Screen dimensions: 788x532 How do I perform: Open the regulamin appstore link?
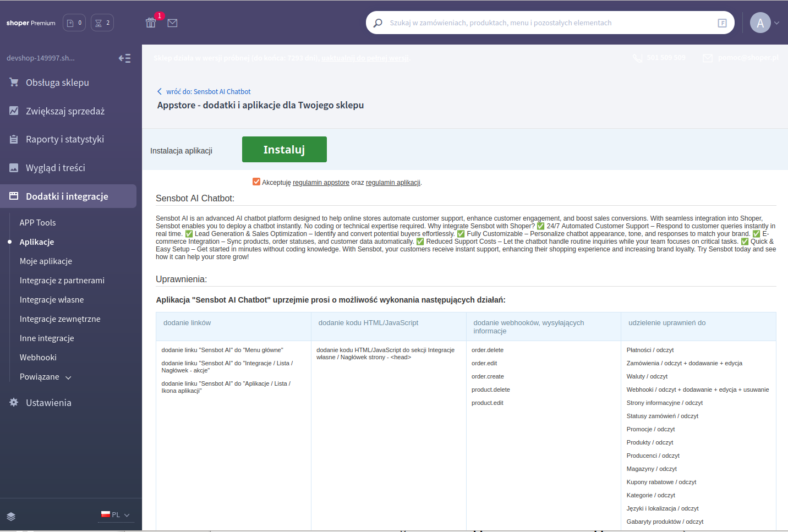click(321, 183)
